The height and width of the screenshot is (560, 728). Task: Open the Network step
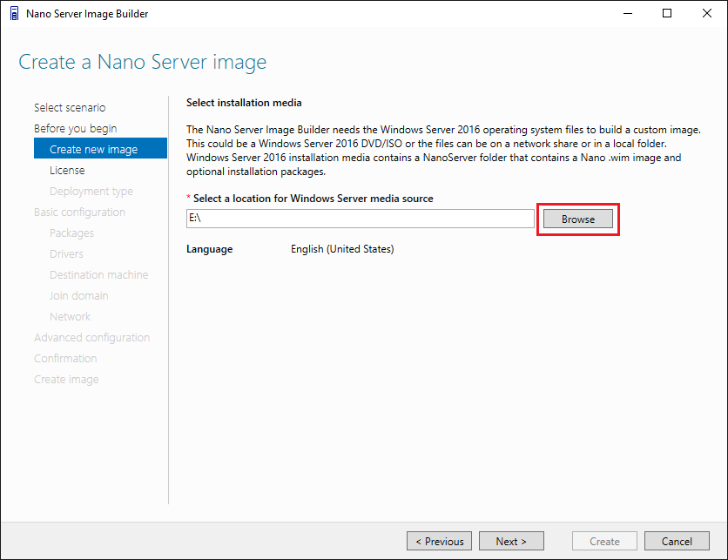tap(70, 317)
